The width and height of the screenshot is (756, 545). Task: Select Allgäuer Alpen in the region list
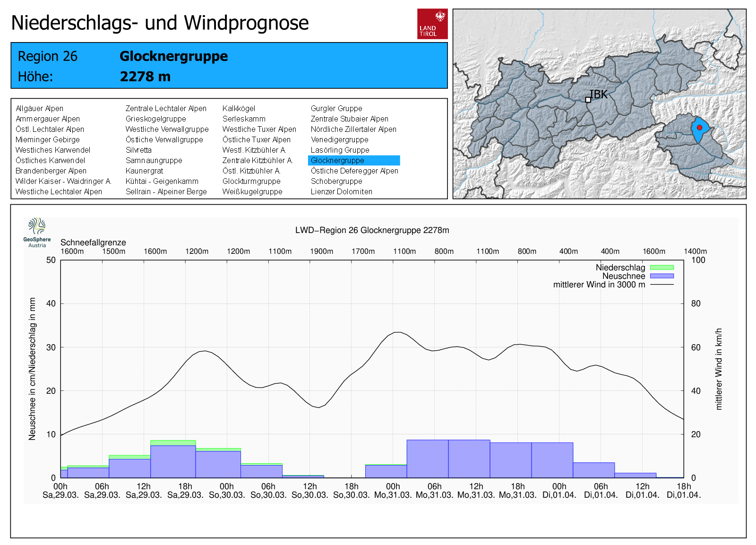pos(39,109)
